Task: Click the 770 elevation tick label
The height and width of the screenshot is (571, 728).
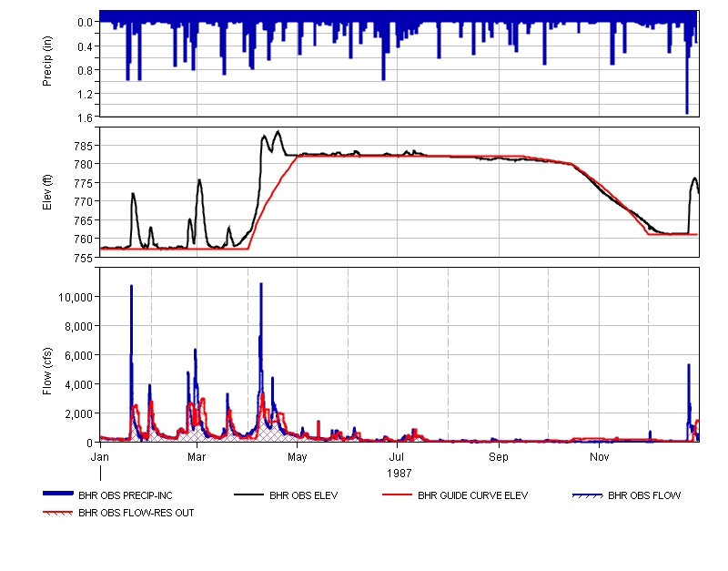Action: (84, 201)
